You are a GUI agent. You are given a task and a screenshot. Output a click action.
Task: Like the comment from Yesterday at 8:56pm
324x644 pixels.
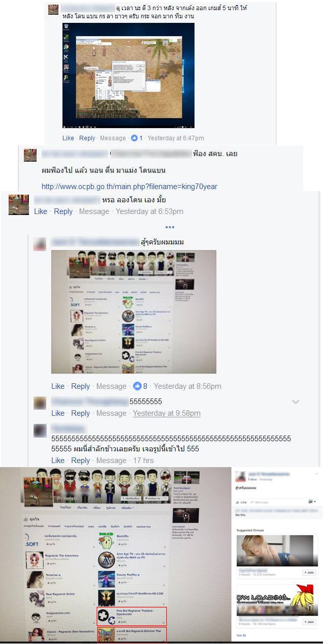[58, 386]
